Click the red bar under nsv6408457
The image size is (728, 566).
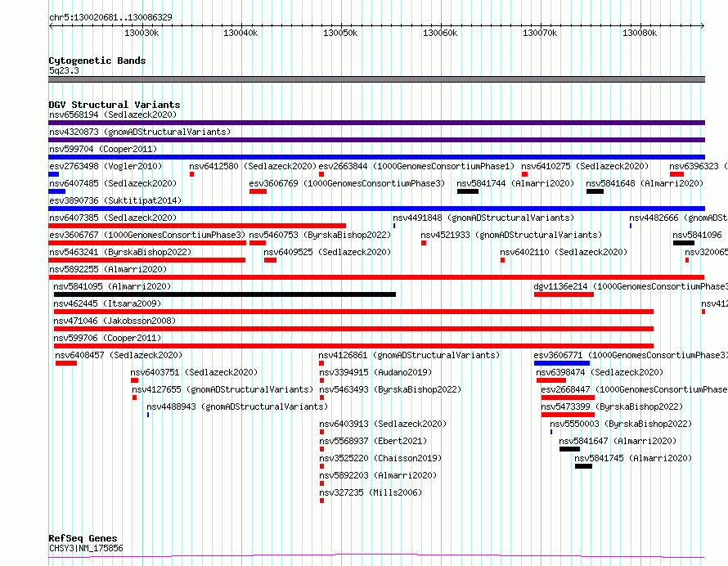click(66, 363)
